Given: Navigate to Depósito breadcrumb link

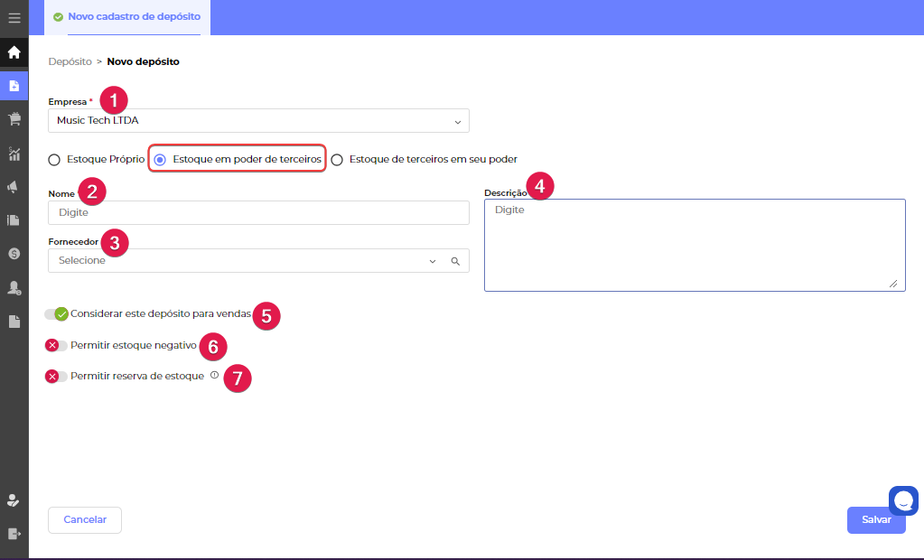Looking at the screenshot, I should pos(70,61).
